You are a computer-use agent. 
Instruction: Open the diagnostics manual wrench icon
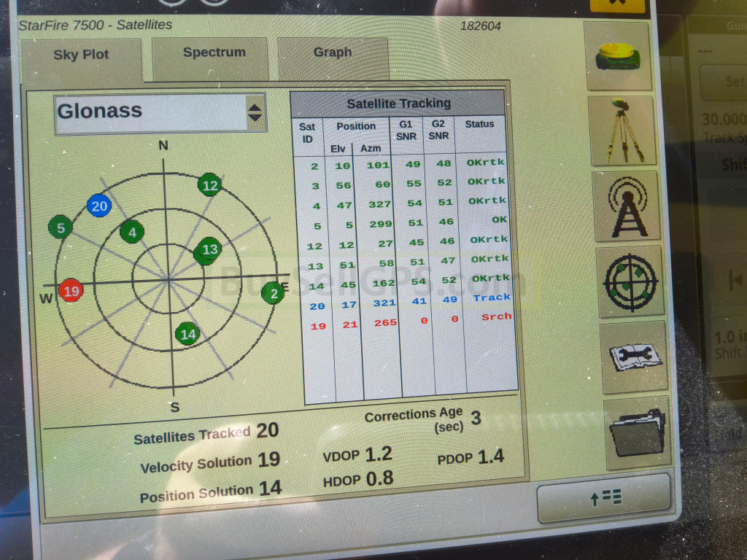pyautogui.click(x=633, y=357)
